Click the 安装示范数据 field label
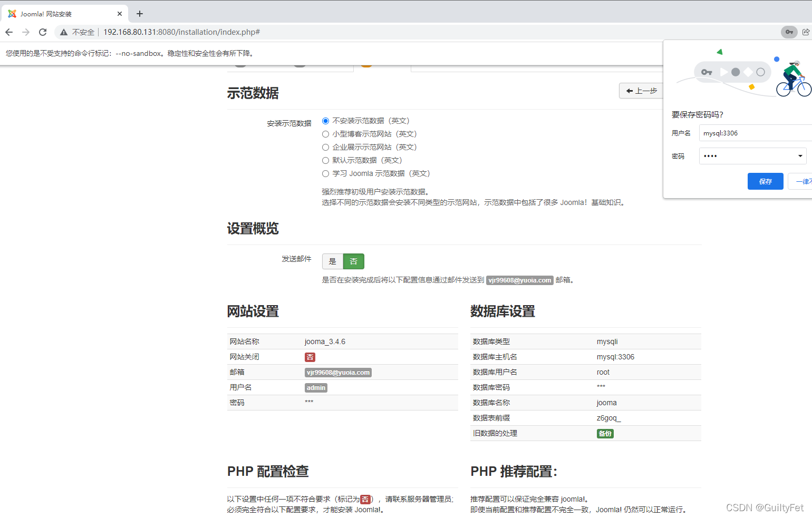Screen dimensions: 812x518 point(289,123)
